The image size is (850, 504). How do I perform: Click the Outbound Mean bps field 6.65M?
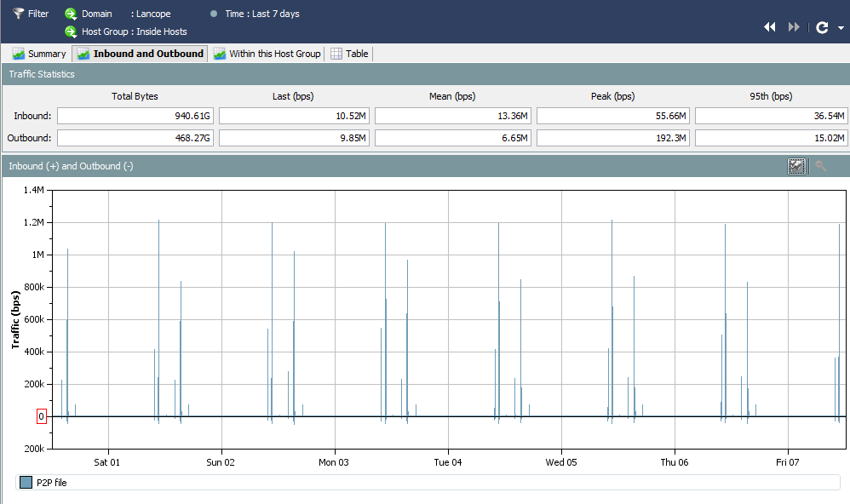pos(453,138)
